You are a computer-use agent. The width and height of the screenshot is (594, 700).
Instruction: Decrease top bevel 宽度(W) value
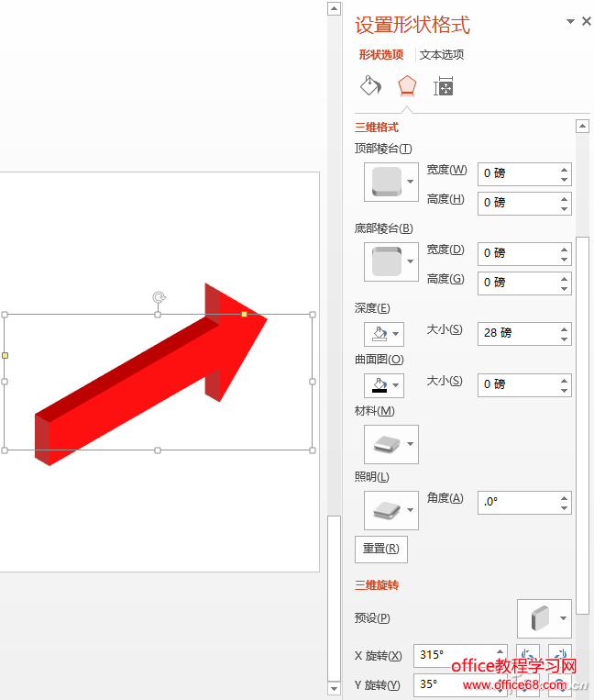click(x=564, y=179)
